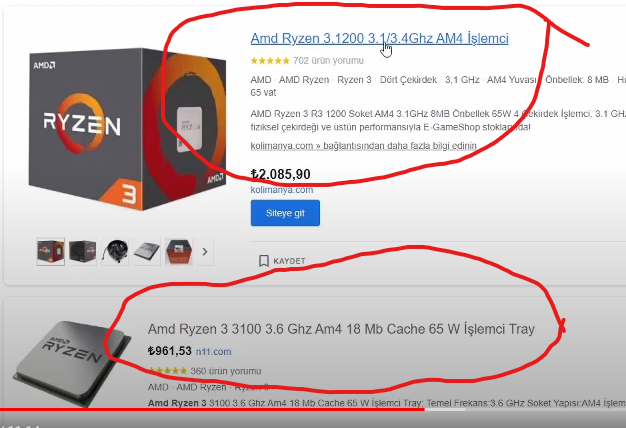Show next thumbnails with the chevron arrow

point(205,252)
